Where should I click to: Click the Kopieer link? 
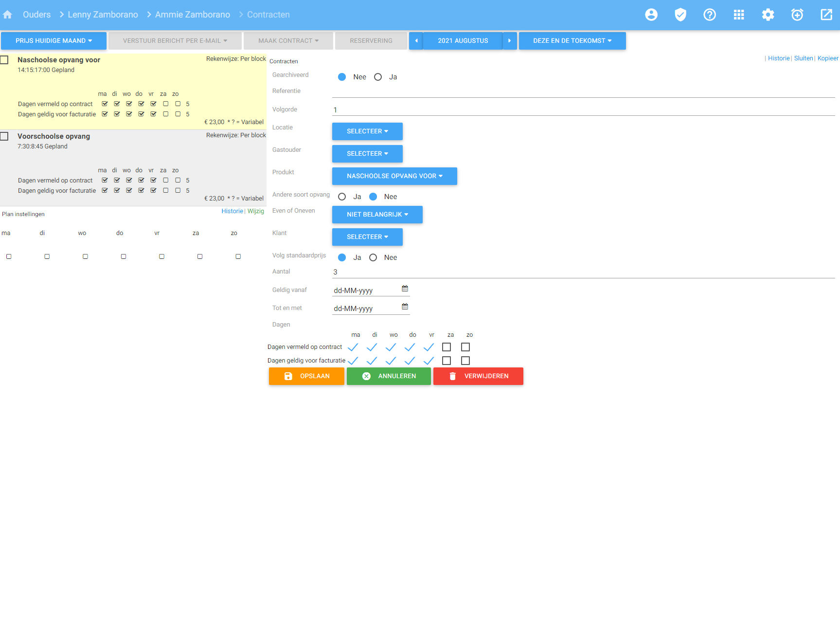click(827, 58)
